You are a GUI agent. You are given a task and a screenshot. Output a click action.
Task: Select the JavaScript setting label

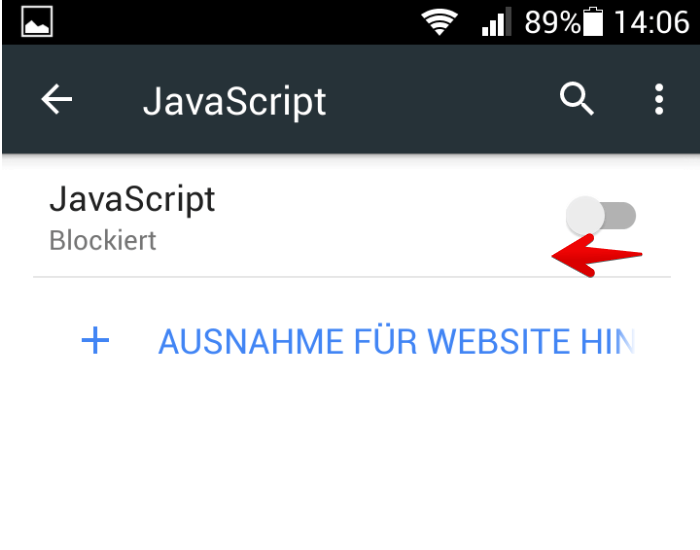pos(132,200)
